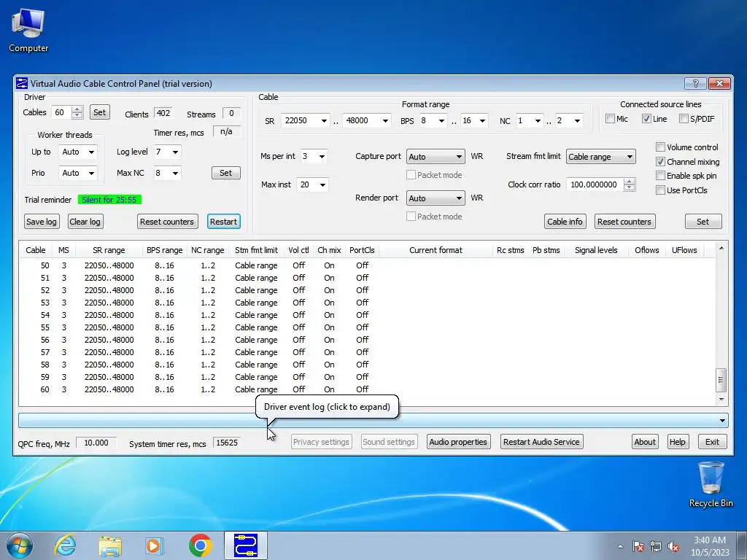The image size is (747, 560).
Task: Check Enable spk pin option
Action: pos(660,176)
